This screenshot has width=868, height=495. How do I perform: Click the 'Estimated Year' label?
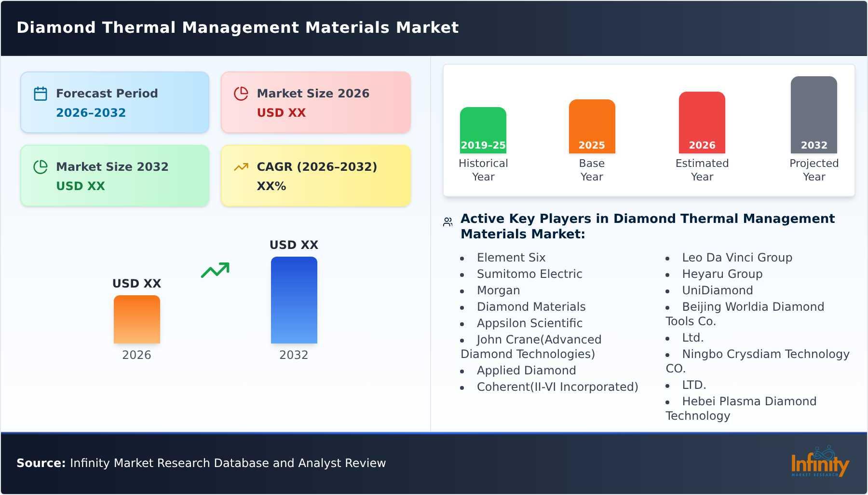702,170
